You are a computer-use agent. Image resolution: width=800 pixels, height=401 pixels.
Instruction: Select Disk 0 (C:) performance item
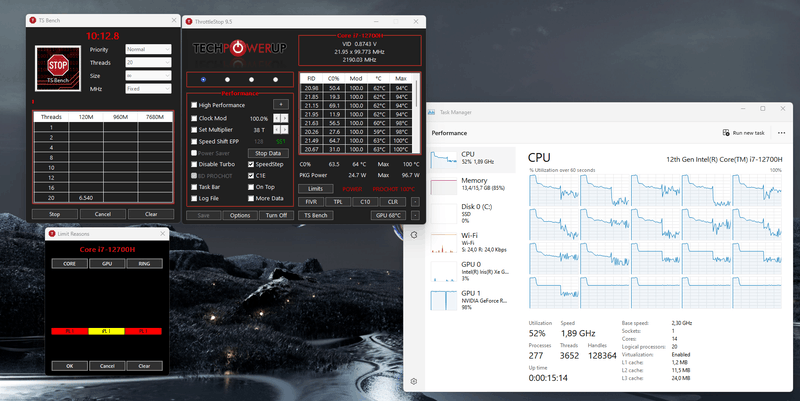click(469, 213)
